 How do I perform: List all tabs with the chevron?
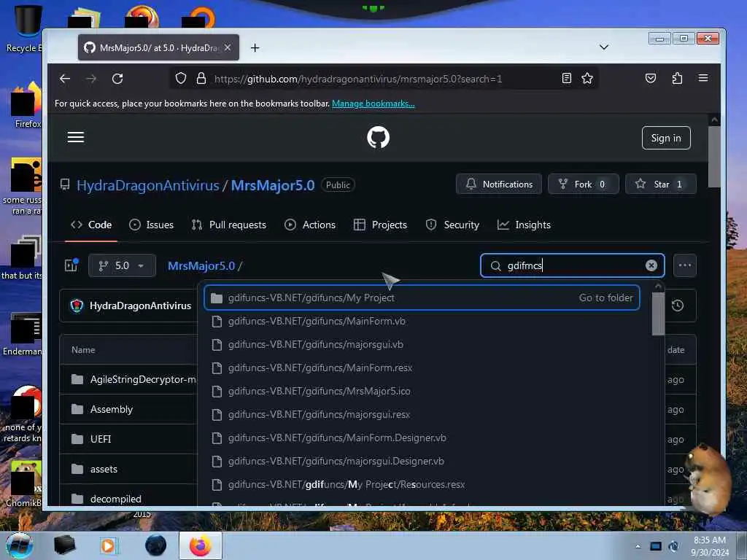tap(603, 47)
